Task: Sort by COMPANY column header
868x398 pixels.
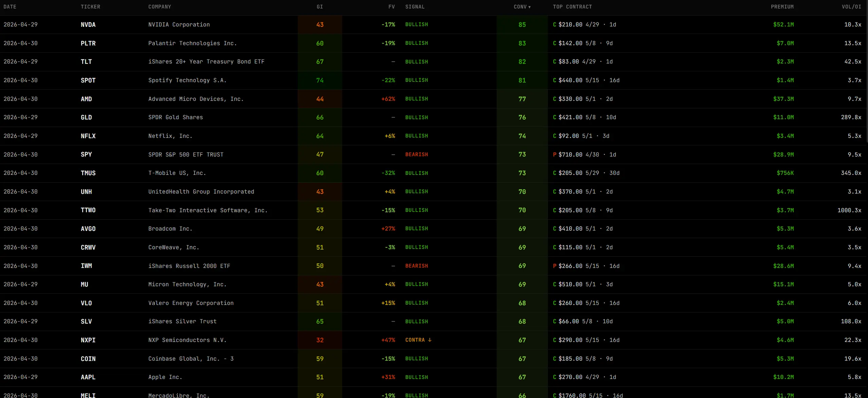Action: pyautogui.click(x=160, y=7)
